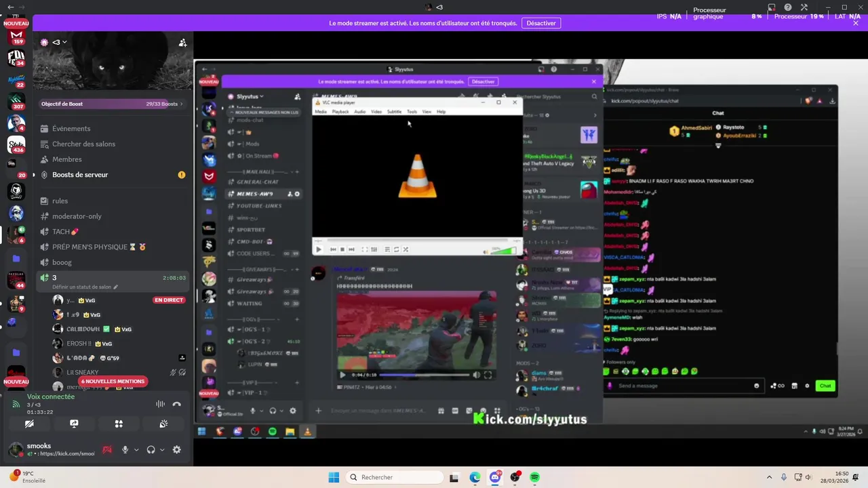Open Tools menu in streamed VLC window

[x=412, y=111]
